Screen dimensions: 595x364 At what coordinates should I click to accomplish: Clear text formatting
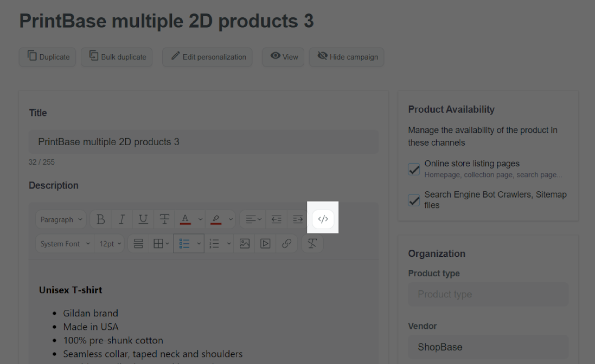(x=312, y=244)
